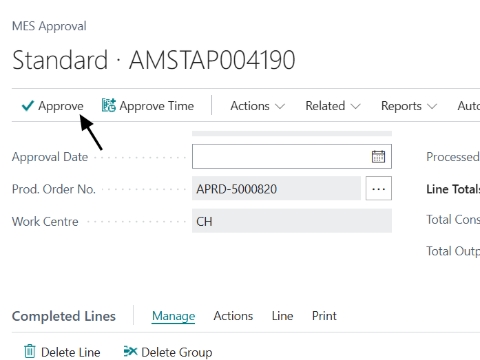Click the Approve text label
The image size is (480, 360).
[x=61, y=106]
